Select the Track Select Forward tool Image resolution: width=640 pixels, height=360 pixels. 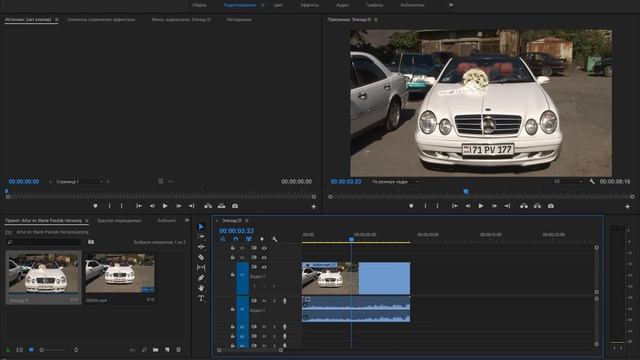coord(201,236)
